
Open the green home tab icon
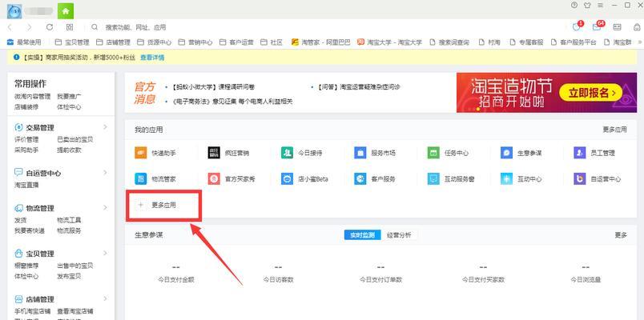(66, 11)
